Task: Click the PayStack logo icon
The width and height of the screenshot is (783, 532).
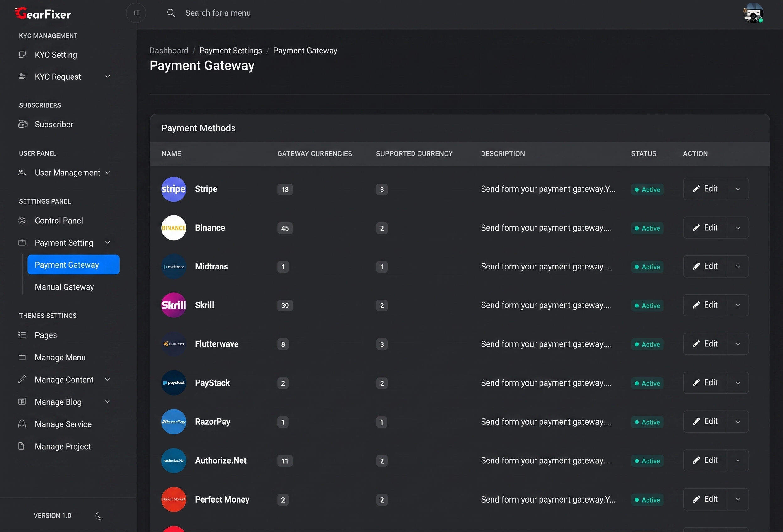Action: click(173, 383)
